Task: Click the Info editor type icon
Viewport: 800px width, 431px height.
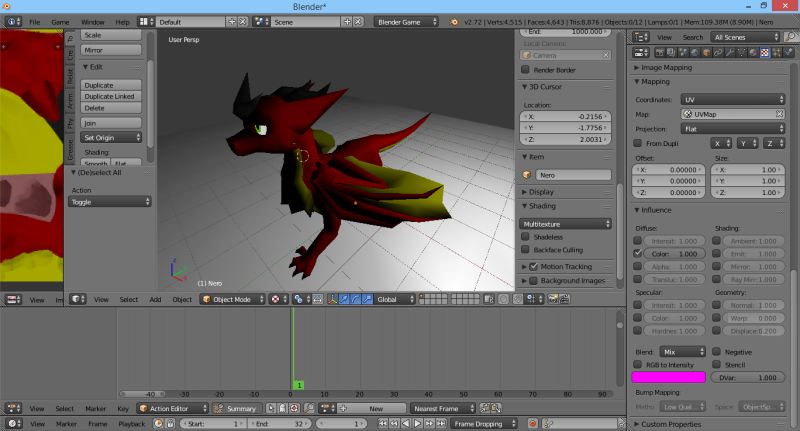Action: point(13,22)
